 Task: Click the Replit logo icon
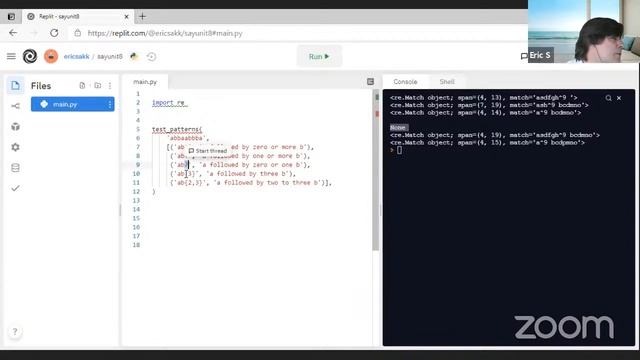(30, 56)
